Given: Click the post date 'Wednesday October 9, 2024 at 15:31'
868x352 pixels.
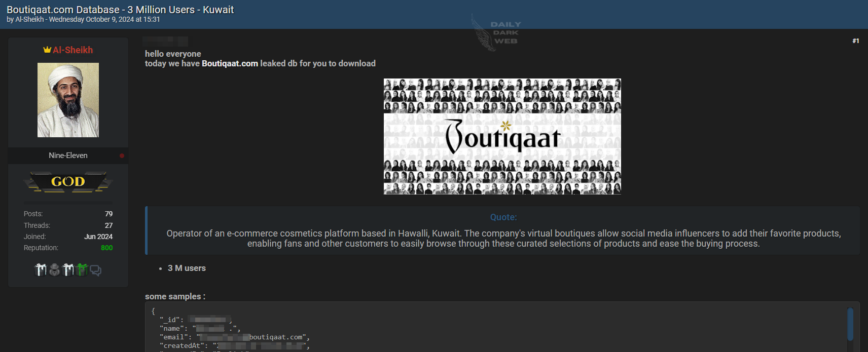Looking at the screenshot, I should point(104,19).
